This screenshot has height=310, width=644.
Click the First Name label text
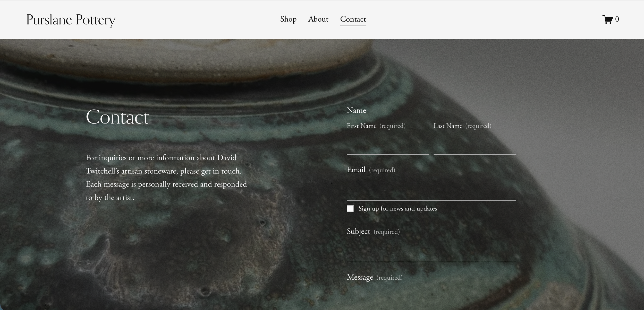(x=361, y=126)
